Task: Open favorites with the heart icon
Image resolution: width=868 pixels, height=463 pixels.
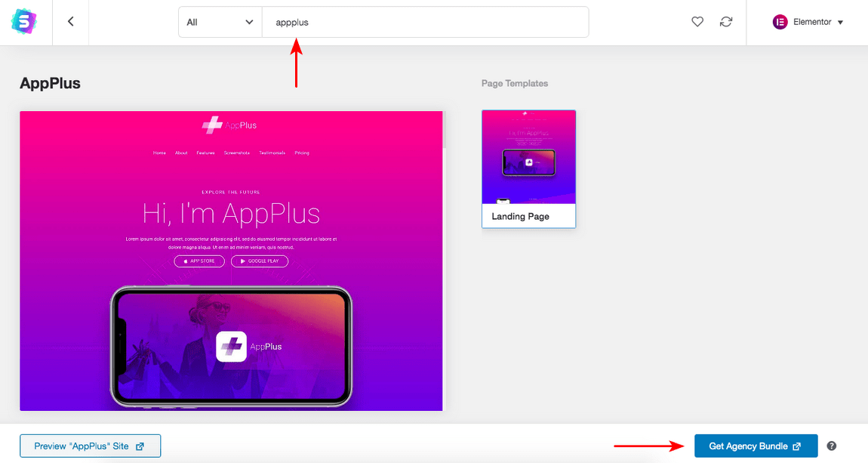Action: 697,22
